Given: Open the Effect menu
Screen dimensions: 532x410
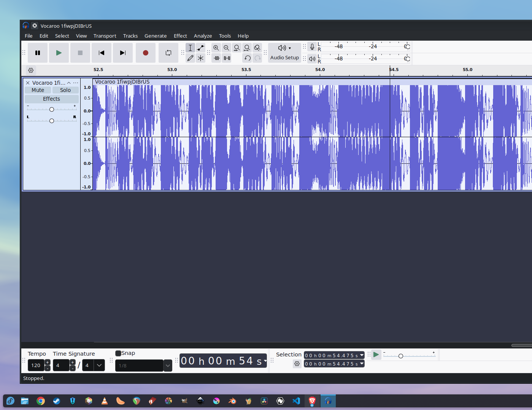Looking at the screenshot, I should click(x=180, y=36).
